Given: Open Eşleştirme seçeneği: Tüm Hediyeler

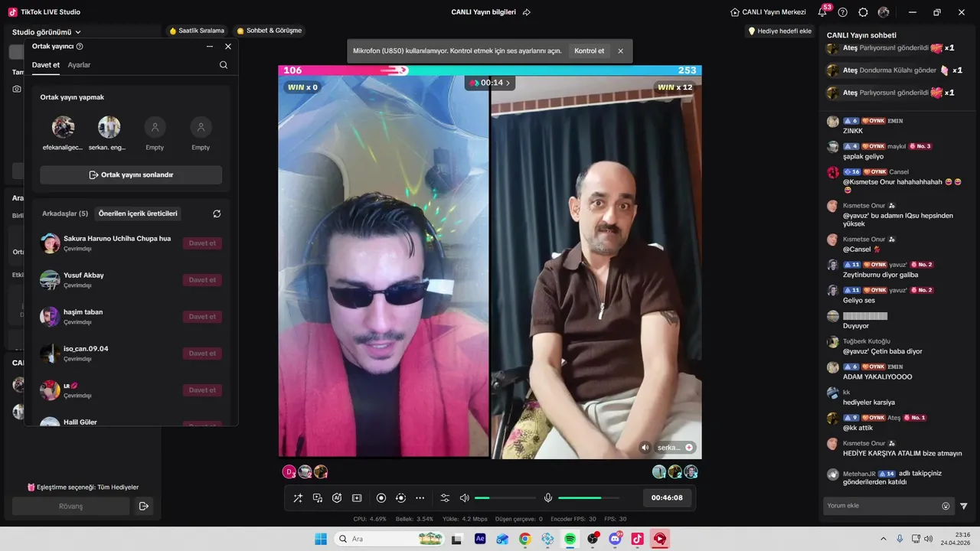Looking at the screenshot, I should 83,487.
